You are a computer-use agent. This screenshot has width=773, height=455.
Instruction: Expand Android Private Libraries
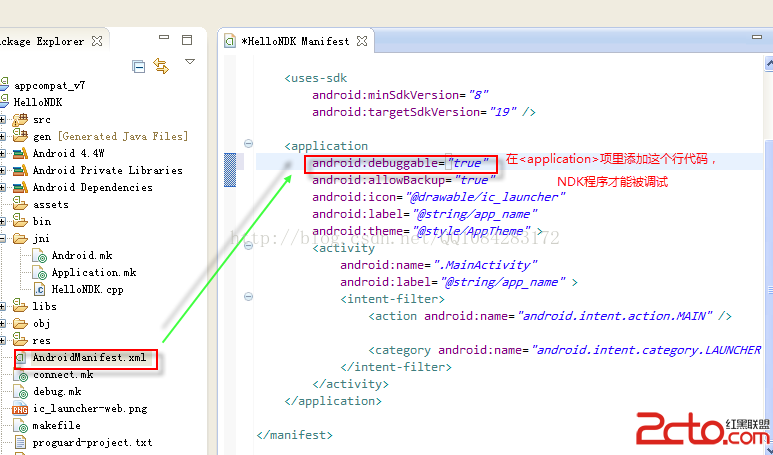[x=2, y=170]
